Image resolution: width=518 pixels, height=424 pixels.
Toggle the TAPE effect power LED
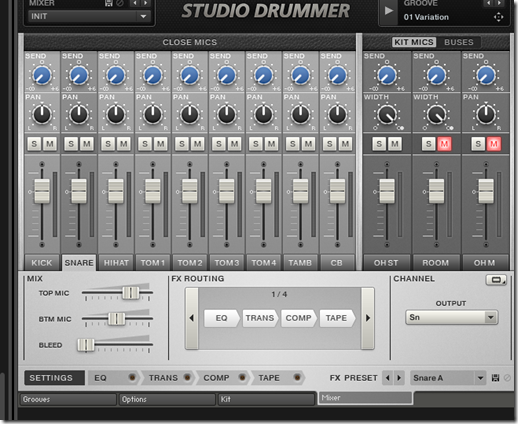click(297, 377)
